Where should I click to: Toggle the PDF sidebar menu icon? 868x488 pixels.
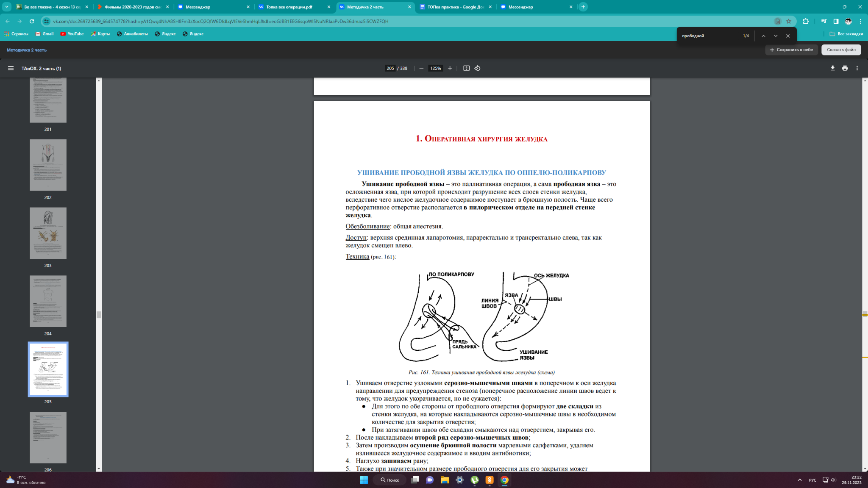(11, 68)
